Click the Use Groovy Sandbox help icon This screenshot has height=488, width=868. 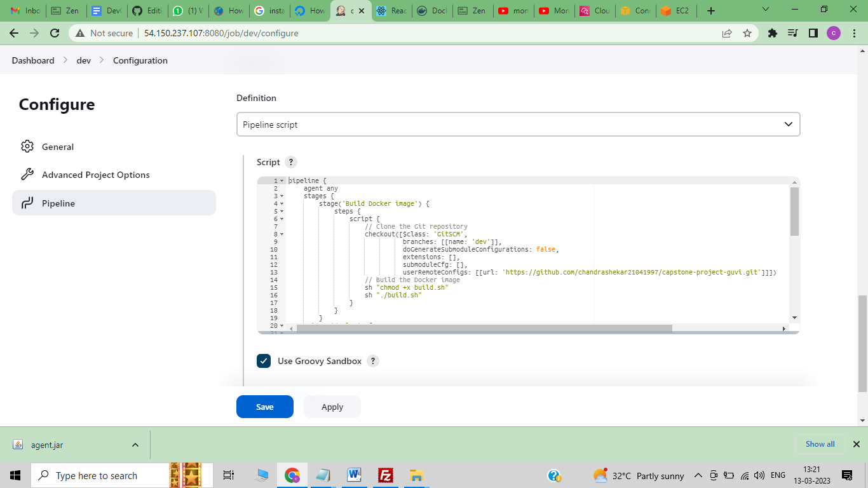tap(373, 361)
